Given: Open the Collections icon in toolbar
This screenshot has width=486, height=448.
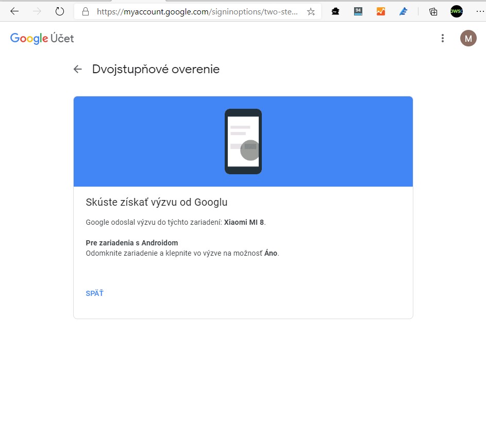Looking at the screenshot, I should pos(433,12).
